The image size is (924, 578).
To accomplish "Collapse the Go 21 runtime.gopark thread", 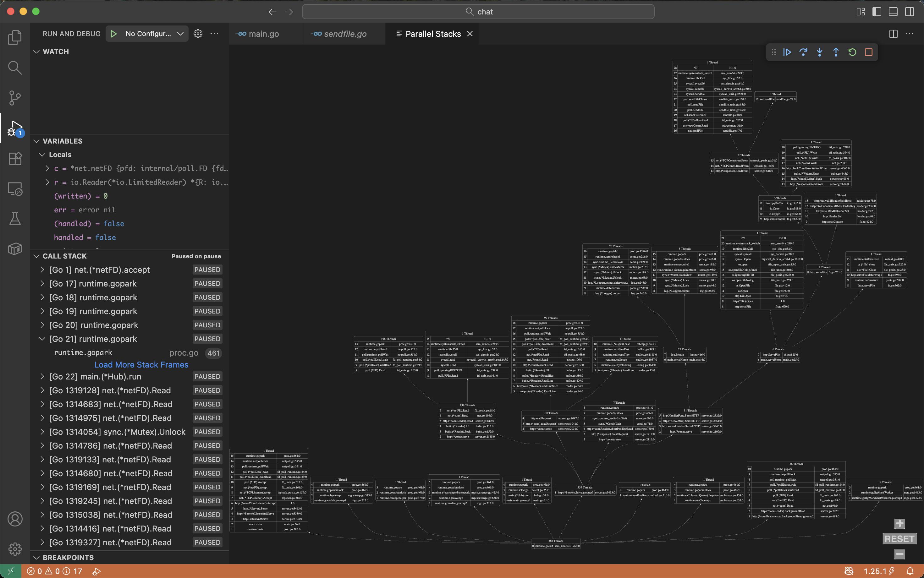I will 42,339.
